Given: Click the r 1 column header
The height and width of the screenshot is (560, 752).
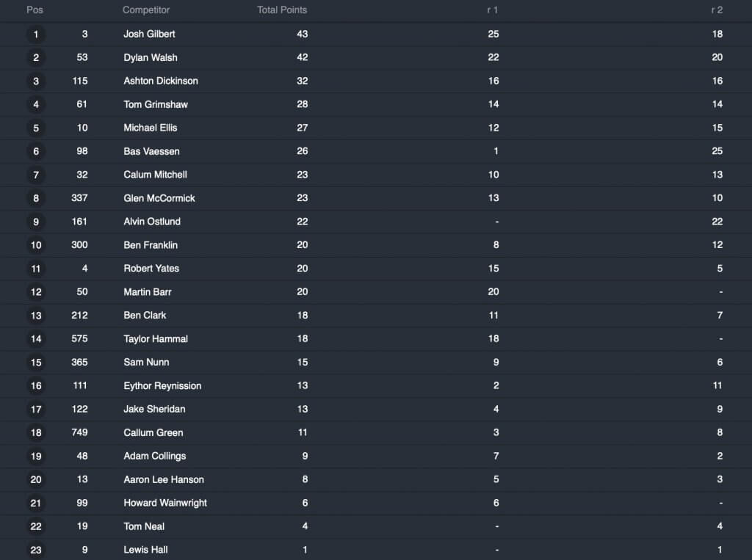Looking at the screenshot, I should tap(492, 10).
